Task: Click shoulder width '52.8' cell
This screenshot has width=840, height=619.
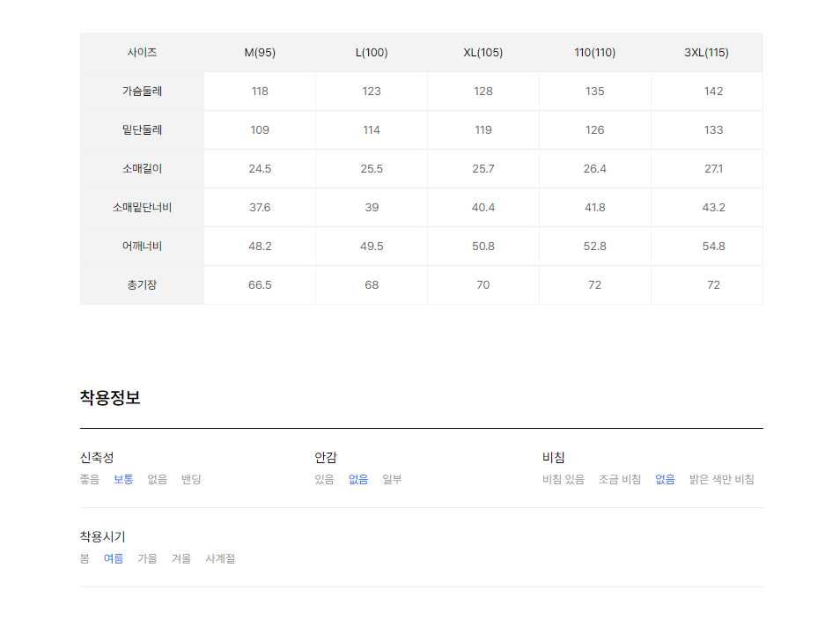Action: [594, 246]
